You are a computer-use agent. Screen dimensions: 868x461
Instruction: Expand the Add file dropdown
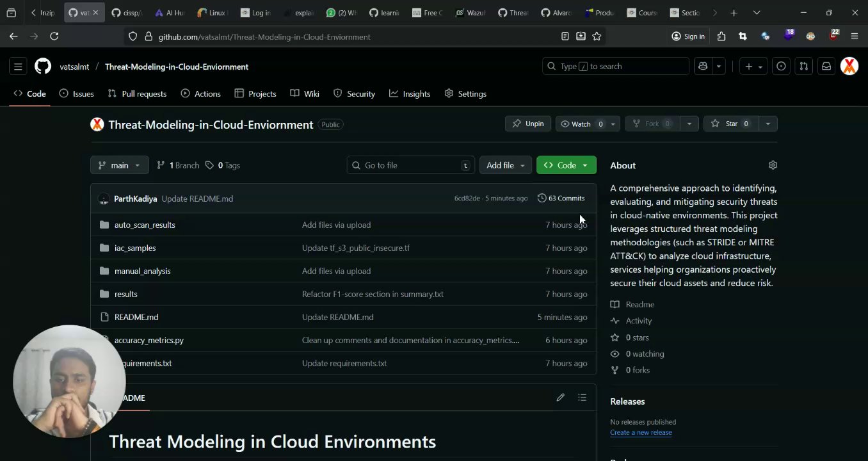[x=505, y=165]
